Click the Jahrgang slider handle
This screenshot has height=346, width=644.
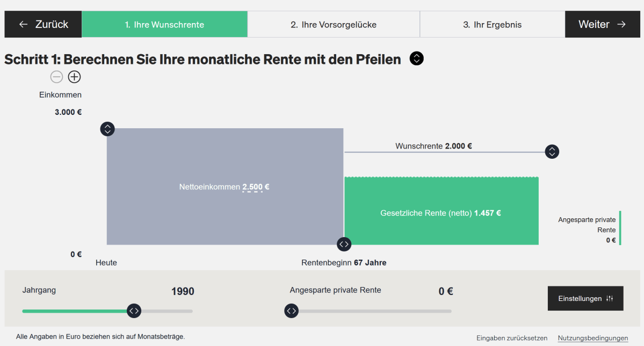134,311
